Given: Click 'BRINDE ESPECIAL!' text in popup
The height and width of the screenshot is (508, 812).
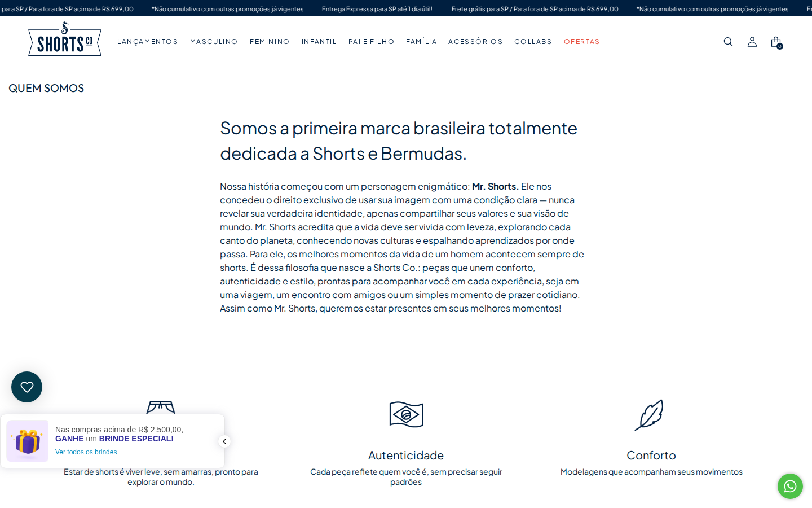Looking at the screenshot, I should point(136,439).
